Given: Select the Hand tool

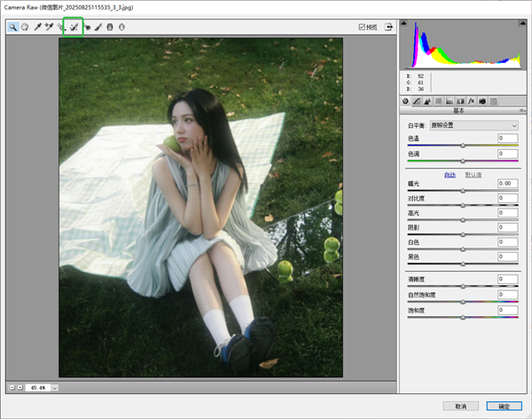Looking at the screenshot, I should tap(25, 28).
